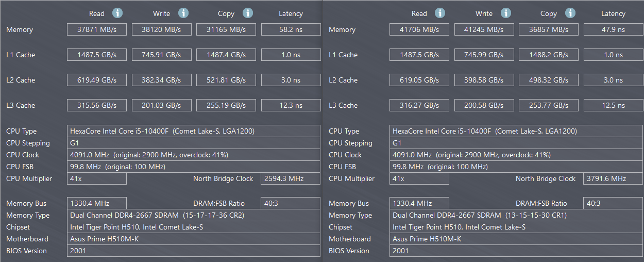Viewport: 644px width, 262px height.
Task: Select the 58.2 ns Memory Latency value
Action: coord(291,29)
